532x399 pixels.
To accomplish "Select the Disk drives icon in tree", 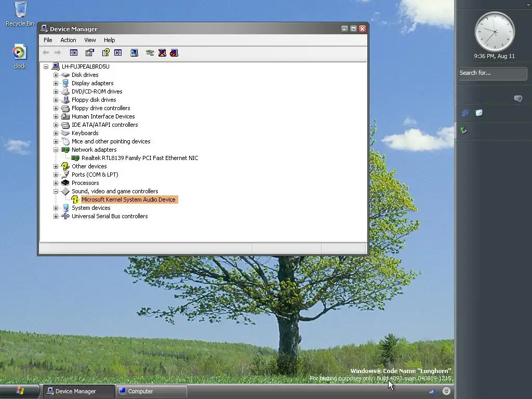I will point(65,75).
